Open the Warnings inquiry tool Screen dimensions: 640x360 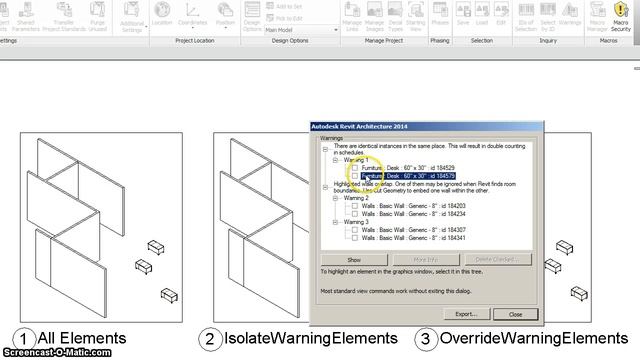point(570,14)
